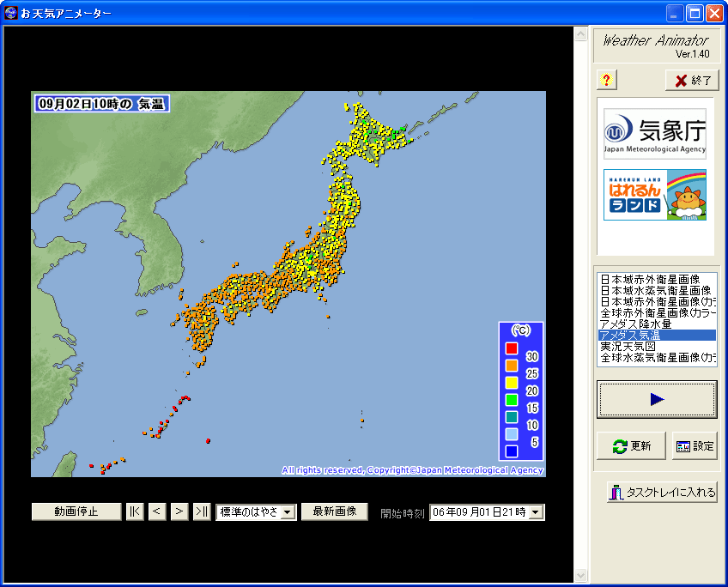
Task: Open the 気象庁 Japan Meteorological Agency banner
Action: tap(655, 134)
